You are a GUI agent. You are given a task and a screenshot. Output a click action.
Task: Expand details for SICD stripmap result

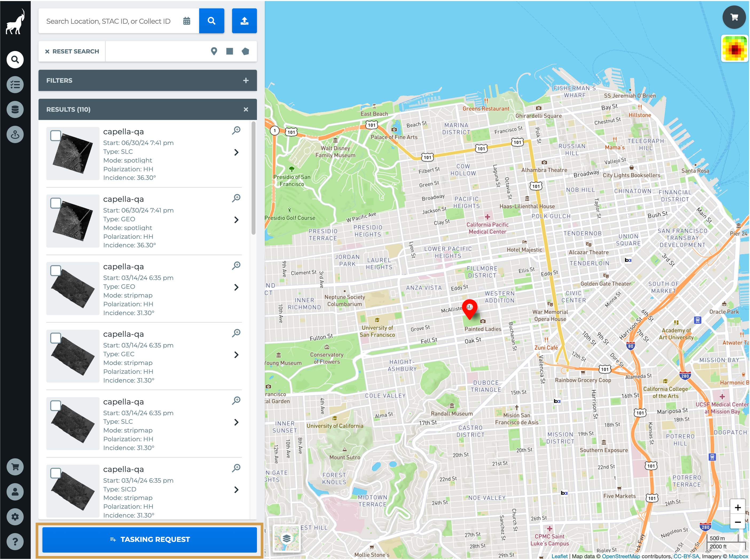(236, 490)
